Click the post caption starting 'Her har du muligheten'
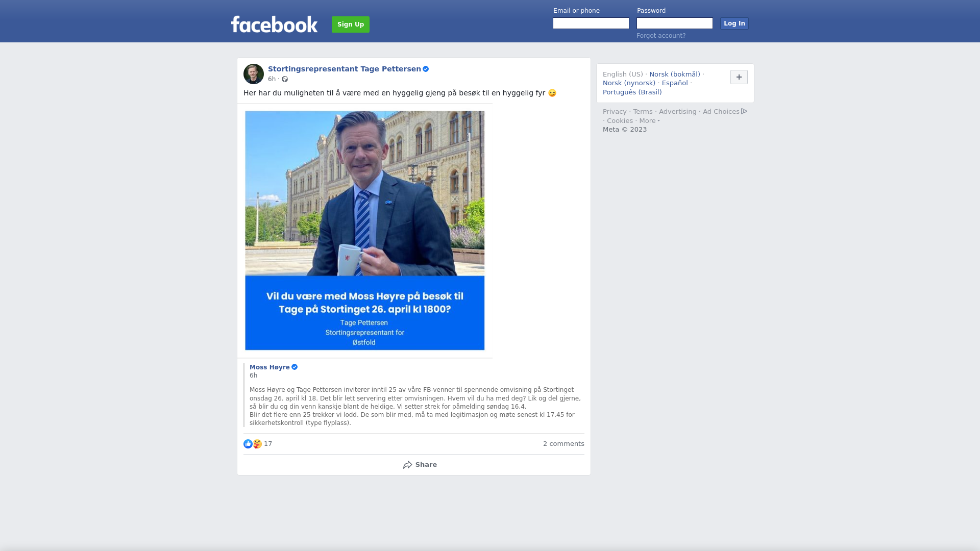The width and height of the screenshot is (980, 551). pos(400,93)
